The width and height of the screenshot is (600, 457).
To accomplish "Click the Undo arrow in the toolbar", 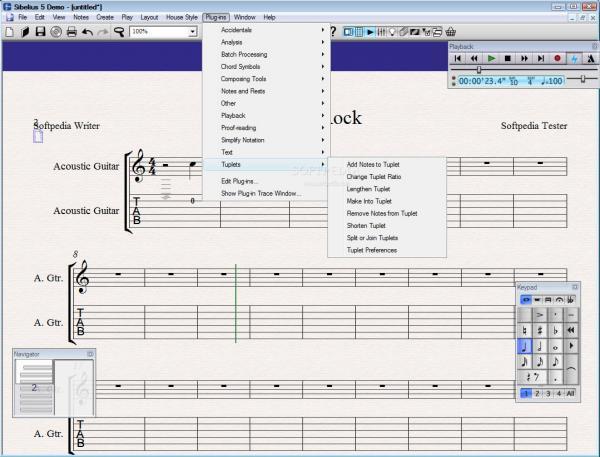I will pos(87,32).
